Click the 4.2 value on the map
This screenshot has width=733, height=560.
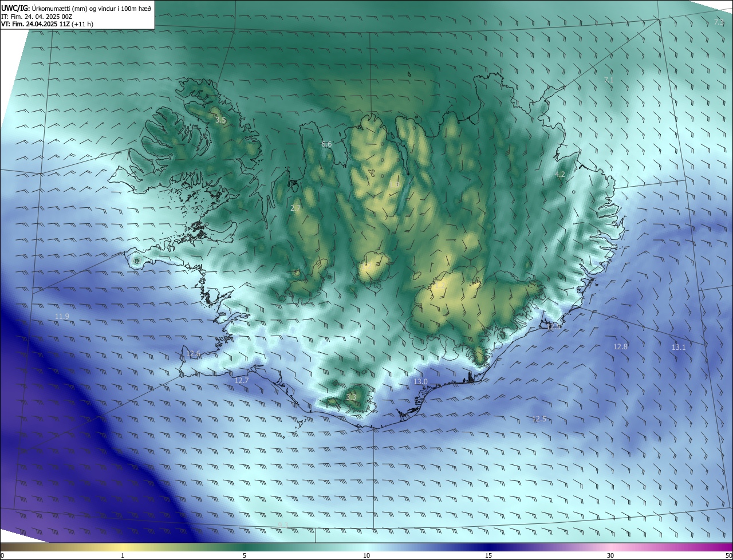(560, 175)
